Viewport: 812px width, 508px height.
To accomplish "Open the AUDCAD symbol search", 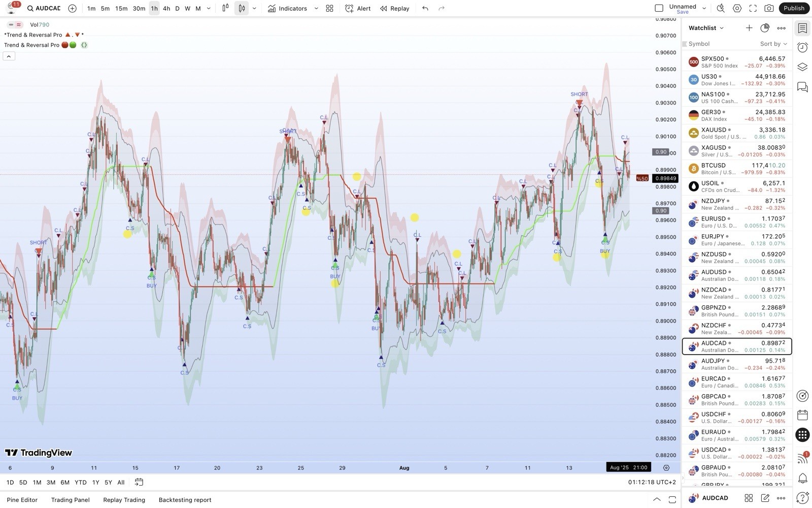I will pyautogui.click(x=44, y=8).
